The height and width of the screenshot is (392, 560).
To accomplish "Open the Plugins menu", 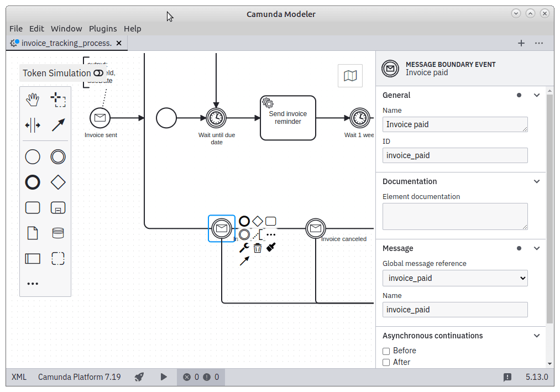I will tap(103, 29).
